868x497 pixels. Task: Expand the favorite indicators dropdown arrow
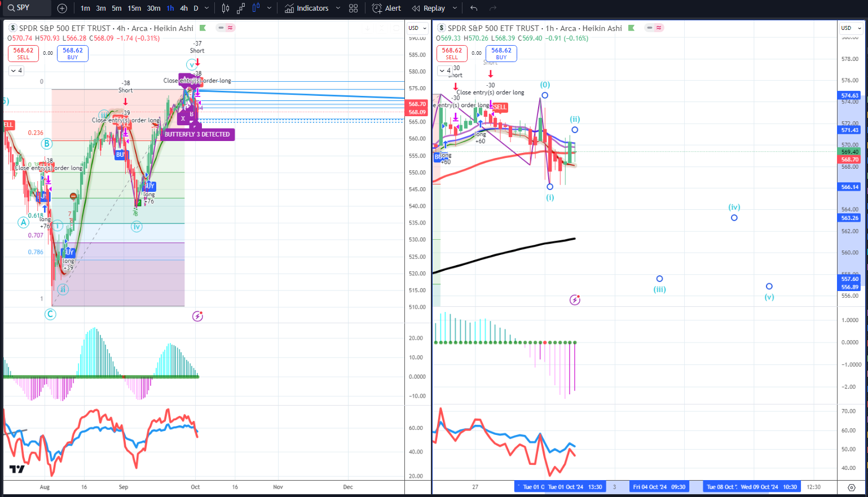pyautogui.click(x=338, y=8)
